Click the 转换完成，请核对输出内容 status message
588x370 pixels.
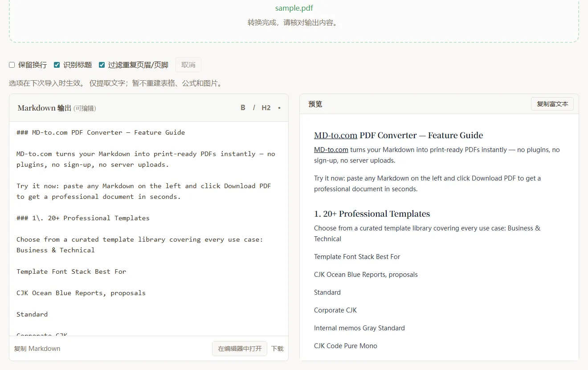coord(294,22)
